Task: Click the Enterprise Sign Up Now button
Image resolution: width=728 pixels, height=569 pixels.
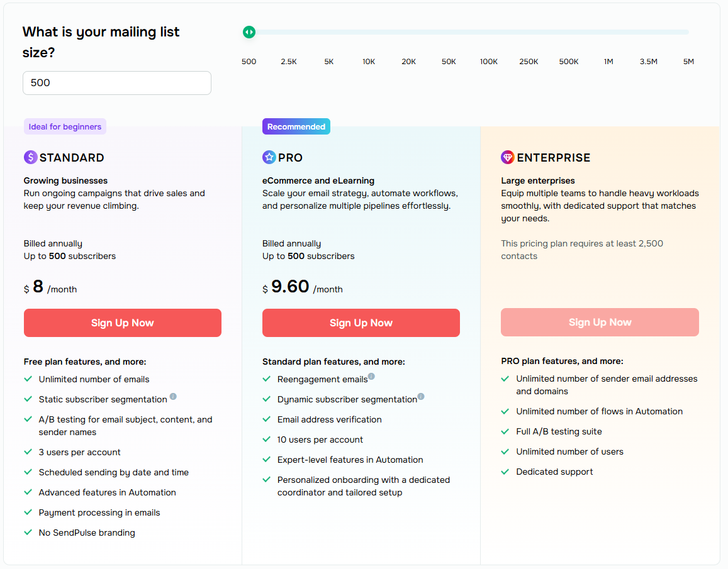Action: 600,322
